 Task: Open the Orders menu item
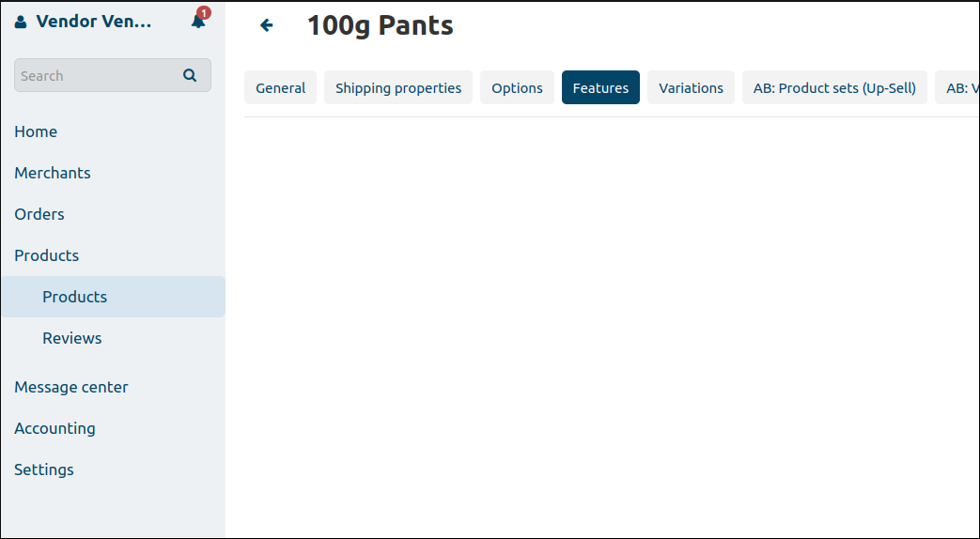39,214
